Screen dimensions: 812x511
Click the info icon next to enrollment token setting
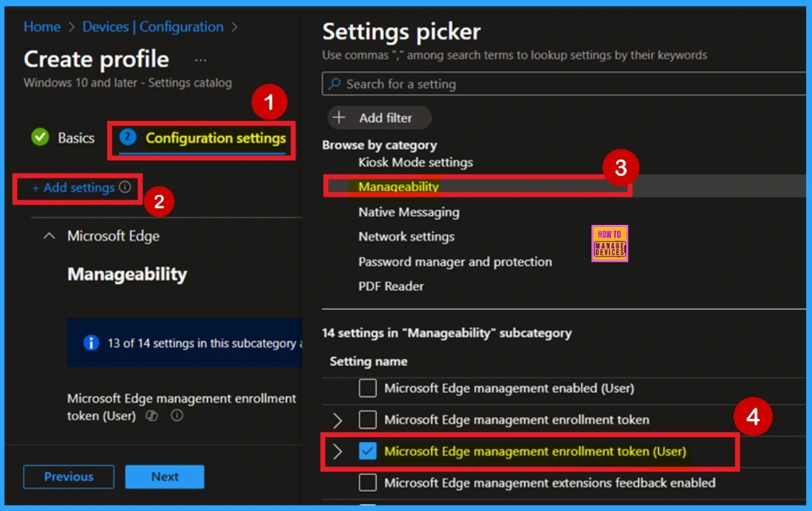[176, 415]
